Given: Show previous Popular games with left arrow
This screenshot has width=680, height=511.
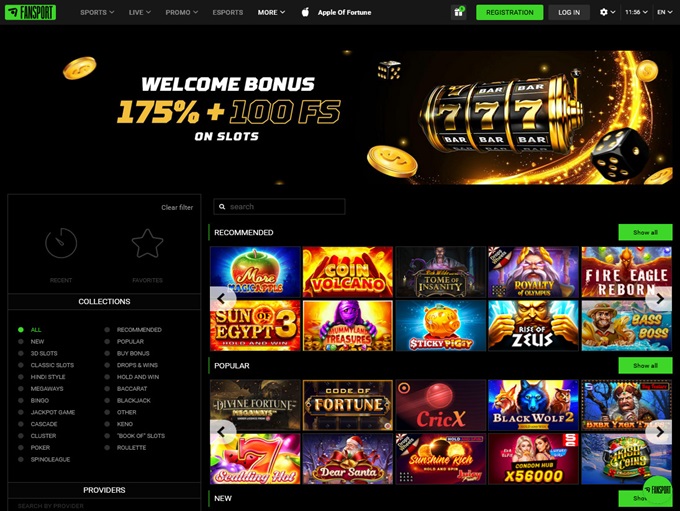Looking at the screenshot, I should [x=222, y=432].
